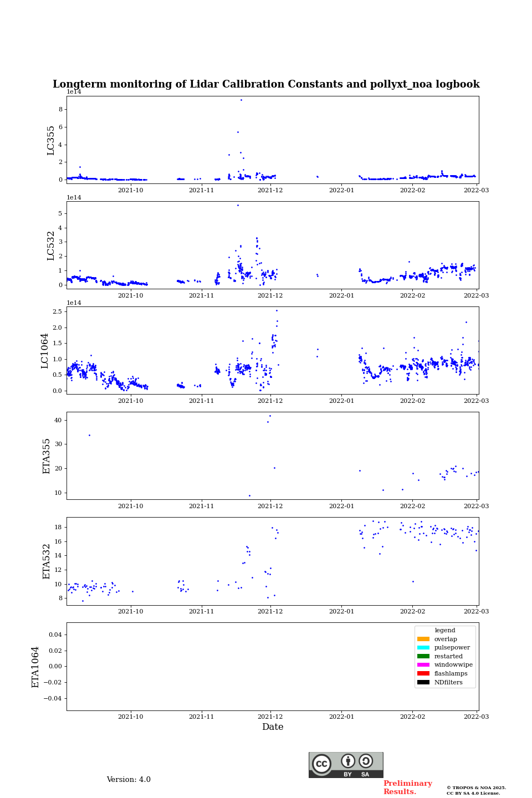Screen dimensions: 532x798
Task: Click the LC1064 y-axis label
Action: [45, 351]
